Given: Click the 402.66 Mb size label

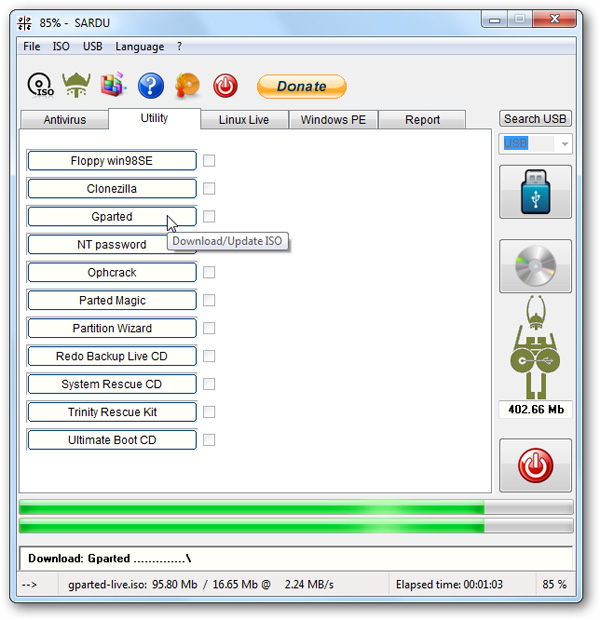Looking at the screenshot, I should click(536, 409).
